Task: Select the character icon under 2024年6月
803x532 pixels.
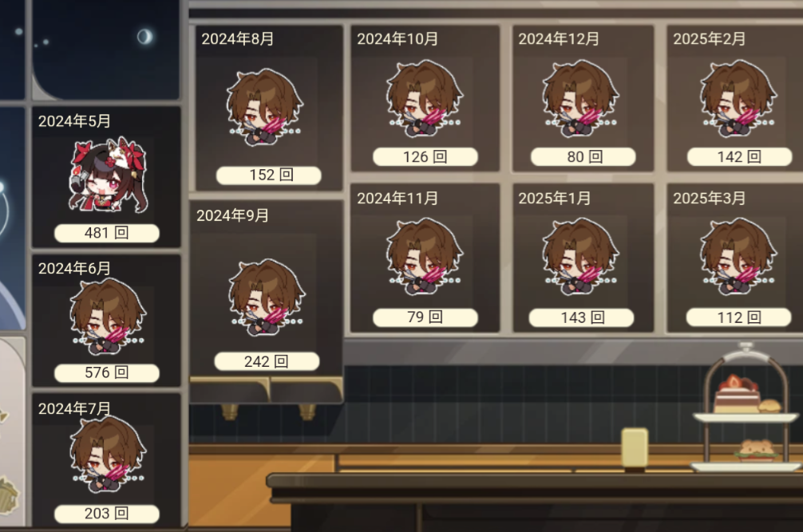Action: 108,317
